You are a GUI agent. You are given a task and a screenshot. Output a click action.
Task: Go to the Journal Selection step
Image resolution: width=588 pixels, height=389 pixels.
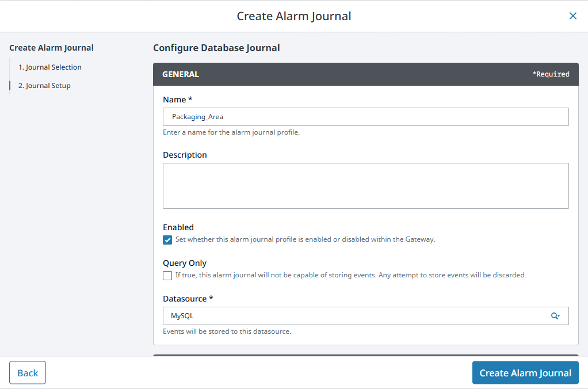click(x=50, y=67)
